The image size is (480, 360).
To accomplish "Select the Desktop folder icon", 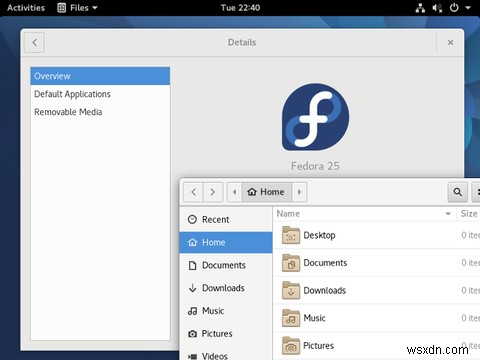I will coord(291,235).
